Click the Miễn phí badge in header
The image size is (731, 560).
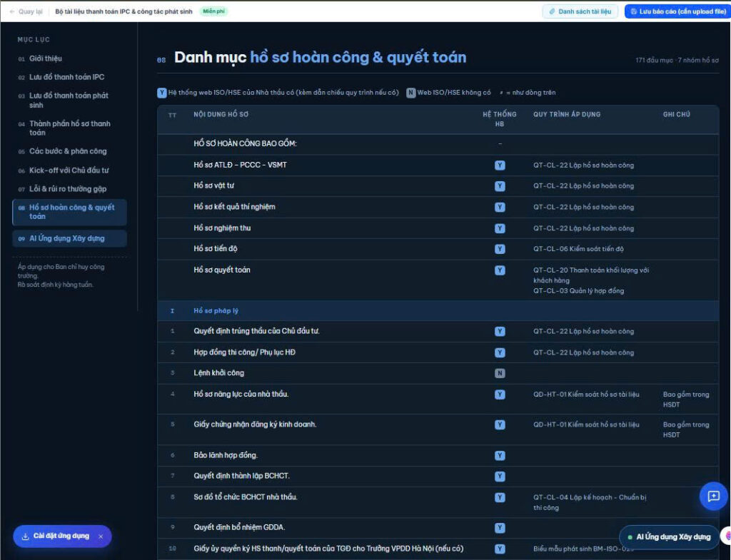(x=213, y=11)
